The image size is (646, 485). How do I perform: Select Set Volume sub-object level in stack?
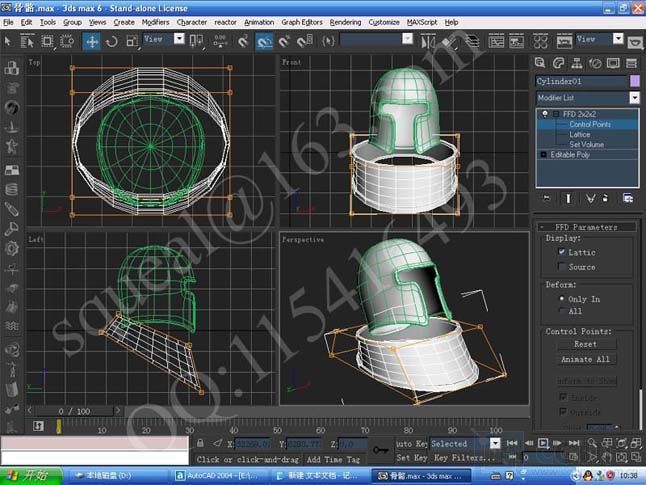[587, 144]
